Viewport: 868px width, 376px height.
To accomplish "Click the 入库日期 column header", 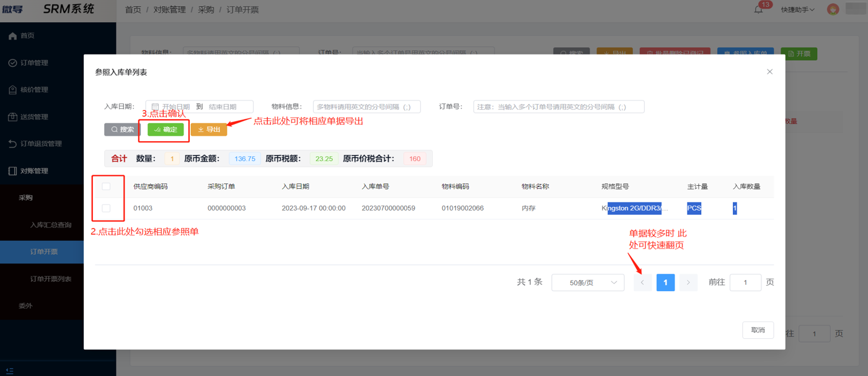I will 296,186.
